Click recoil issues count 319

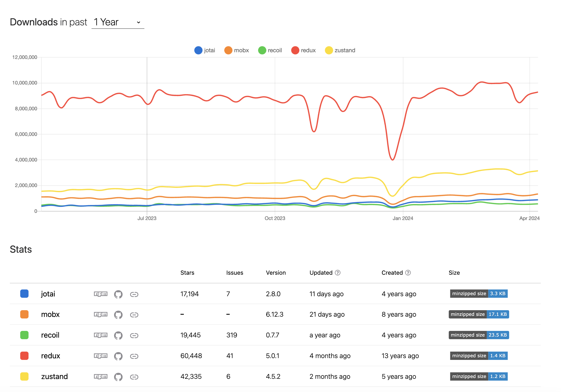pyautogui.click(x=232, y=335)
